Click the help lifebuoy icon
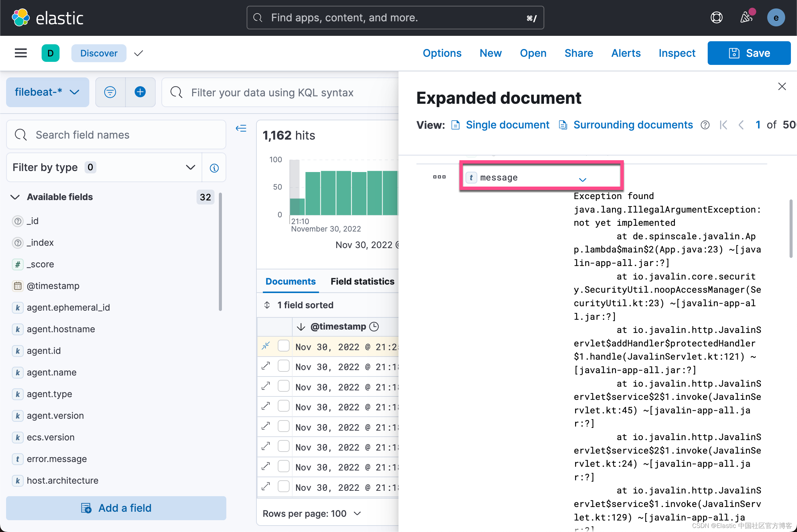Screen dimensions: 797x532 [716, 18]
